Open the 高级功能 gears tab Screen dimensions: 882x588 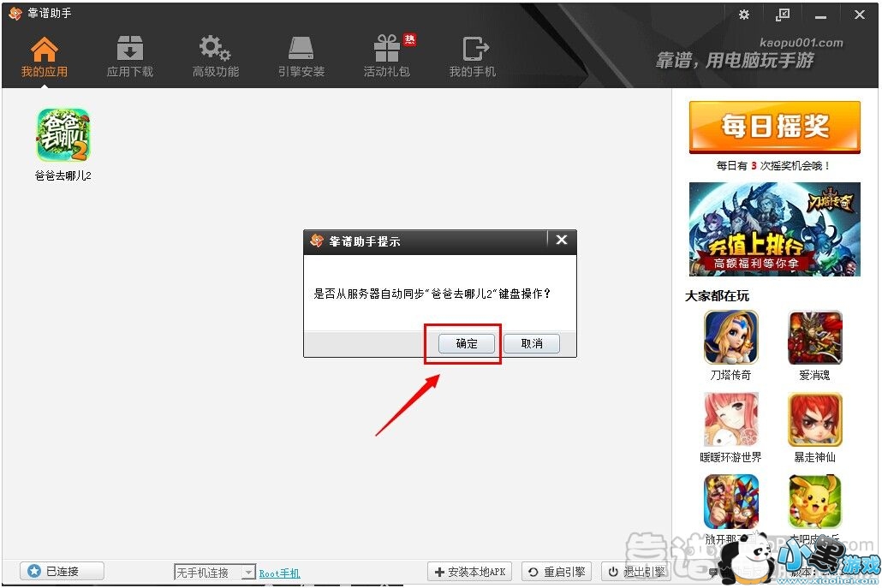pos(216,56)
